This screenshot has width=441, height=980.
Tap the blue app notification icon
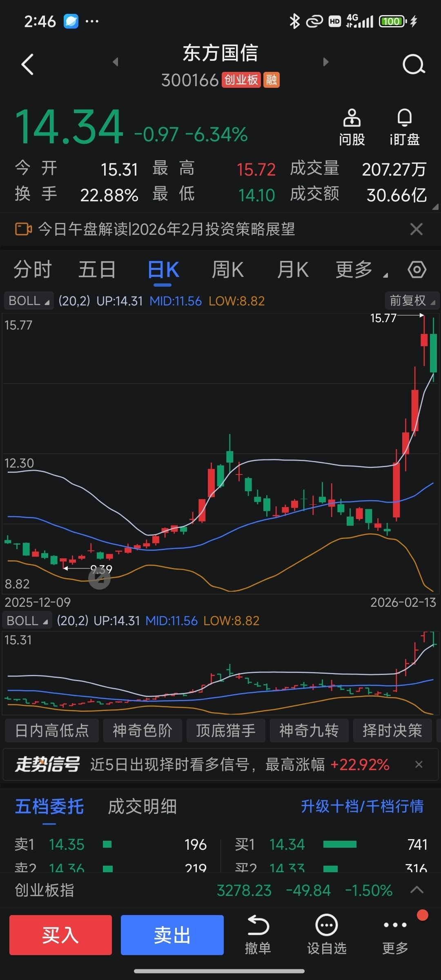71,21
